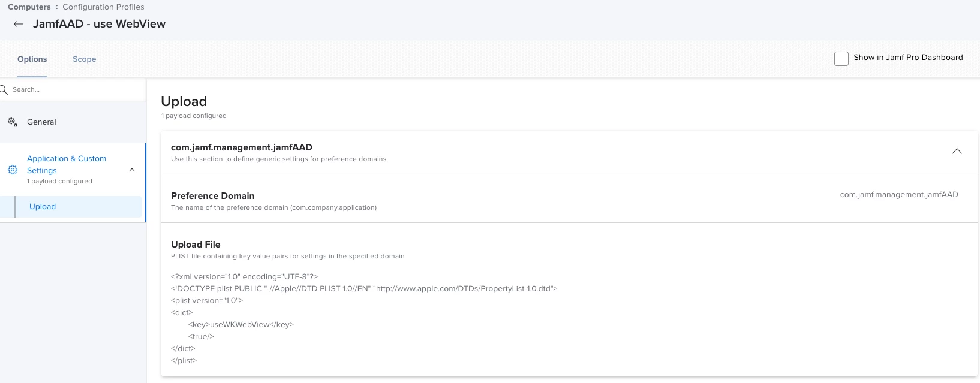Click the JamfAAD - use WebView title
Viewport: 980px width, 383px height.
click(99, 24)
